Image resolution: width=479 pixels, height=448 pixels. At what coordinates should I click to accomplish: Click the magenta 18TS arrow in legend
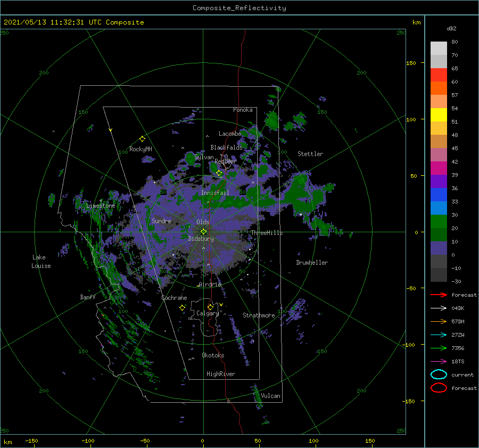tap(439, 362)
